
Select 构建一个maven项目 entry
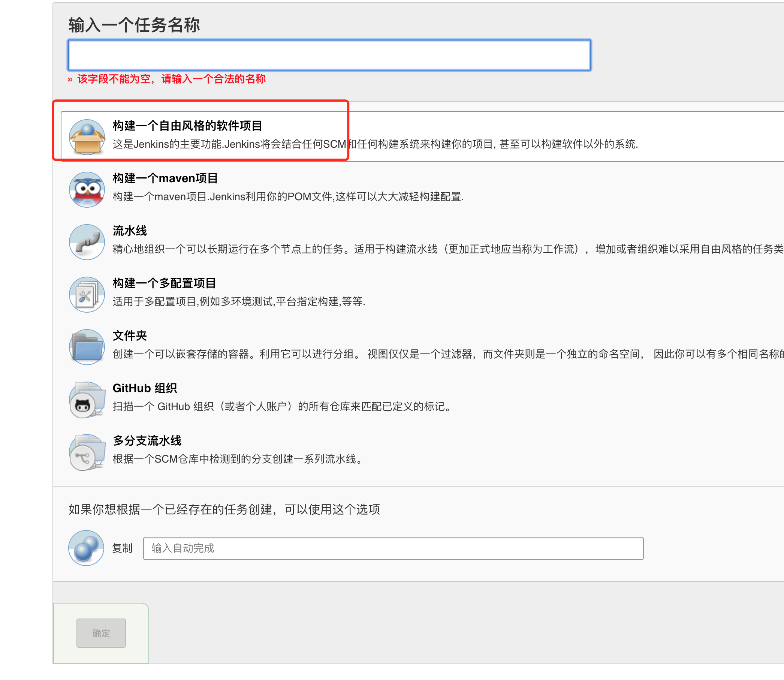pyautogui.click(x=166, y=178)
